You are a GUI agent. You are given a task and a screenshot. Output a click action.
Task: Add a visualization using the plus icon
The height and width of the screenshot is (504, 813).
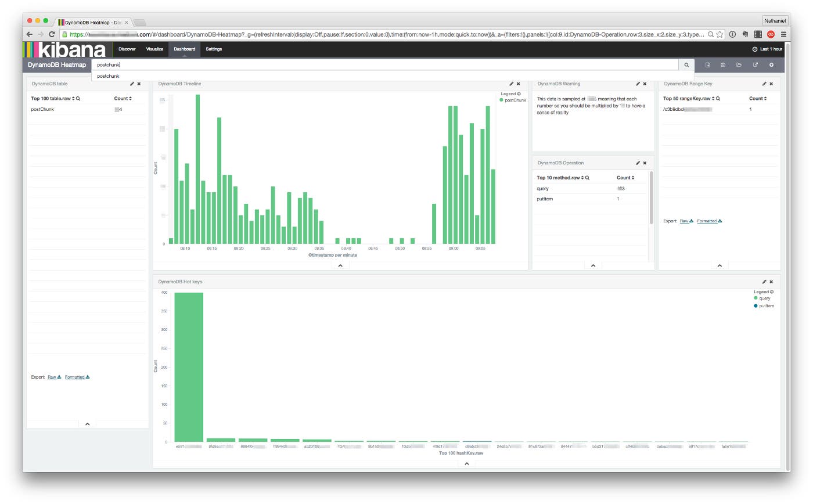(x=771, y=64)
